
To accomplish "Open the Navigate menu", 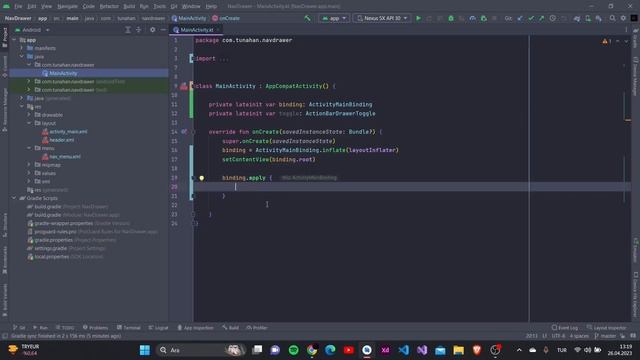I will point(67,6).
